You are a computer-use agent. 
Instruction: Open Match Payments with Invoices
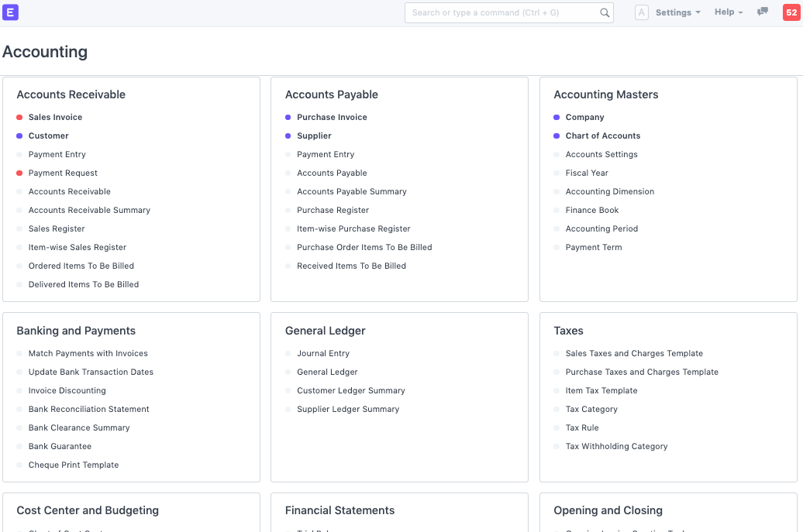pyautogui.click(x=88, y=354)
